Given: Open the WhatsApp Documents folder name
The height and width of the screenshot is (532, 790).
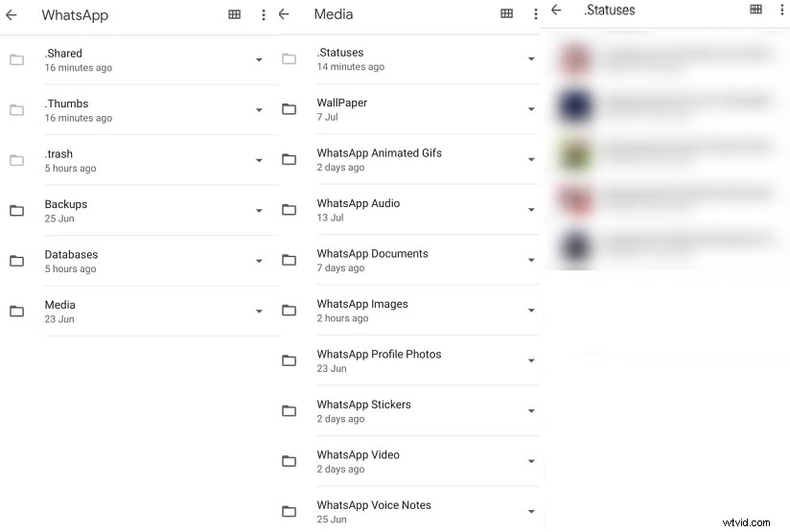Looking at the screenshot, I should pos(372,253).
